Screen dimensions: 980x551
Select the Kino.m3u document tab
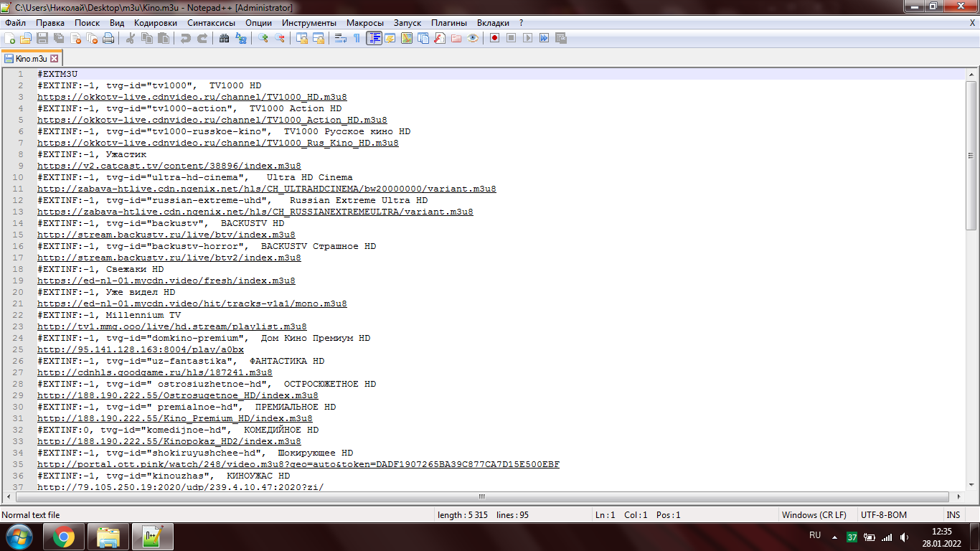[x=32, y=58]
